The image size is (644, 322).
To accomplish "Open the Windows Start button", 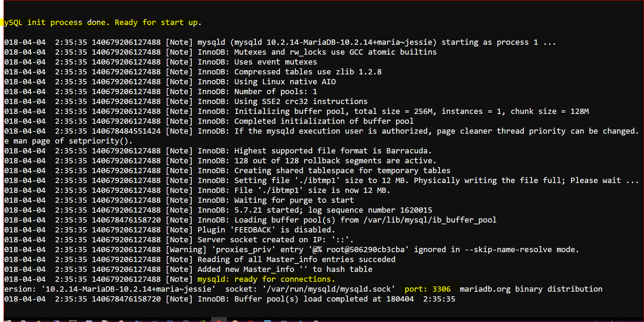I will coord(8,320).
